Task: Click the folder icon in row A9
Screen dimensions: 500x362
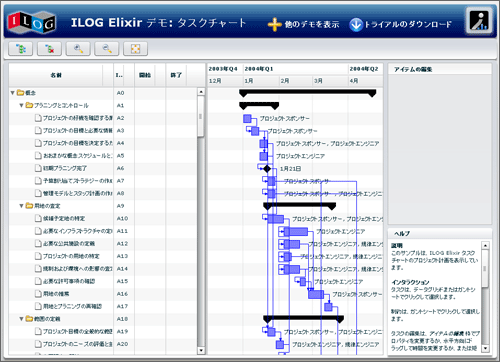Action: [x=29, y=206]
